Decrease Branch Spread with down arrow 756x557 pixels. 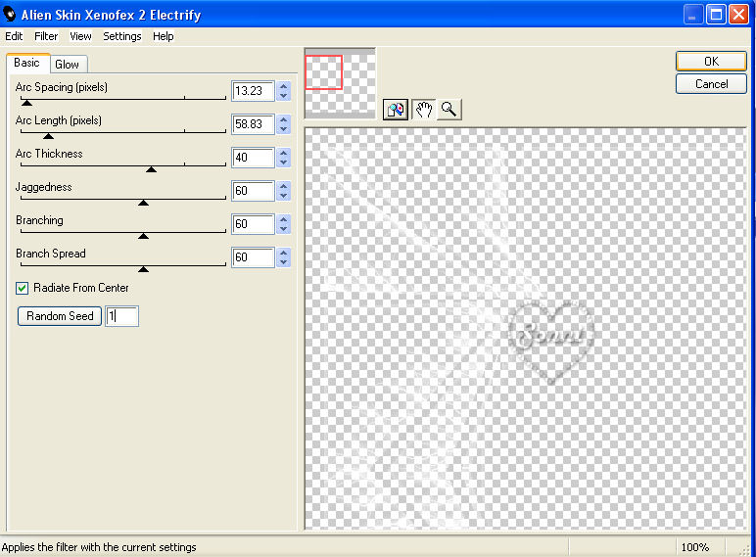(x=284, y=262)
